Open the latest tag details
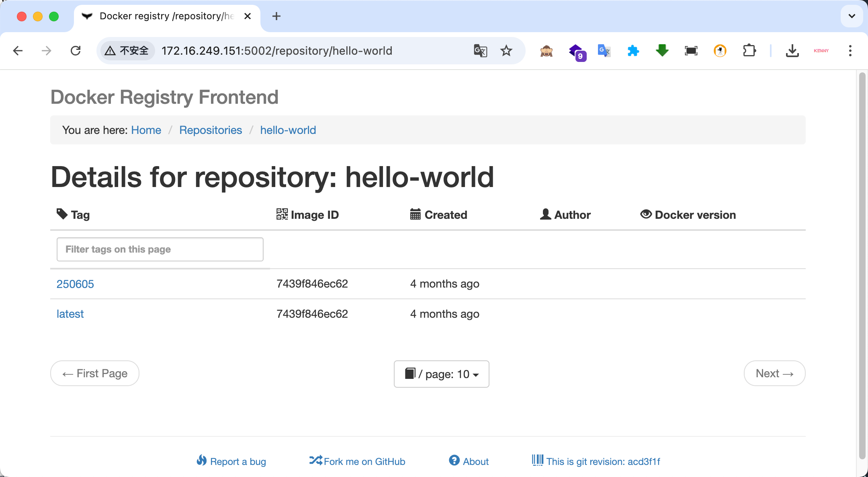Image resolution: width=868 pixels, height=477 pixels. (x=70, y=314)
